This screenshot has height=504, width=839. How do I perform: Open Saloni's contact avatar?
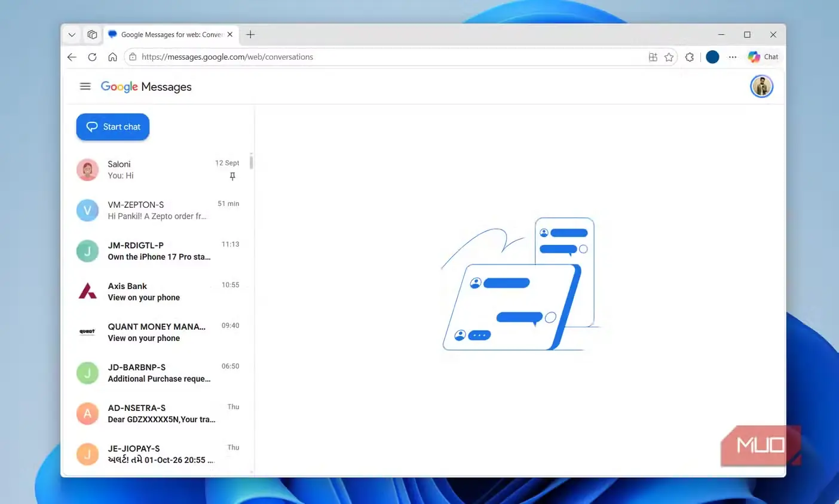coord(88,170)
